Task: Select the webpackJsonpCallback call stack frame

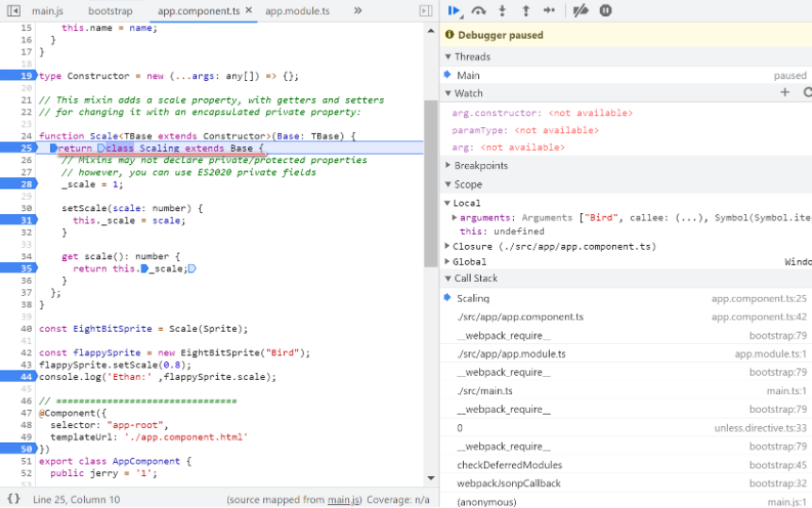Action: 508,483
